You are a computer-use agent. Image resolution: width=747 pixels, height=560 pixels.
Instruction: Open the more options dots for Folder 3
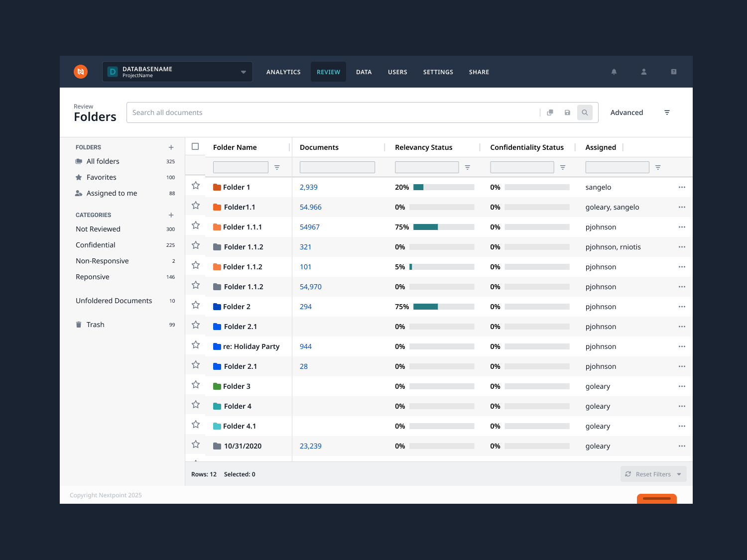tap(682, 386)
